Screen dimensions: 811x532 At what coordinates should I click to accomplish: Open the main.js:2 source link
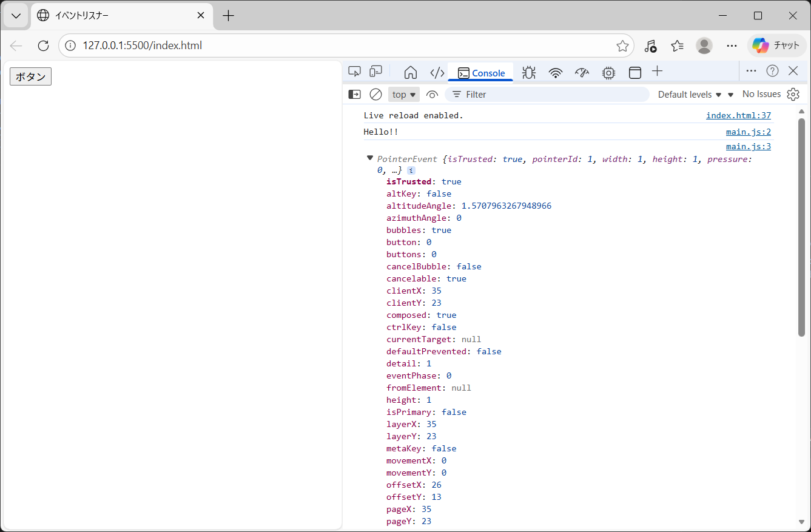(748, 132)
